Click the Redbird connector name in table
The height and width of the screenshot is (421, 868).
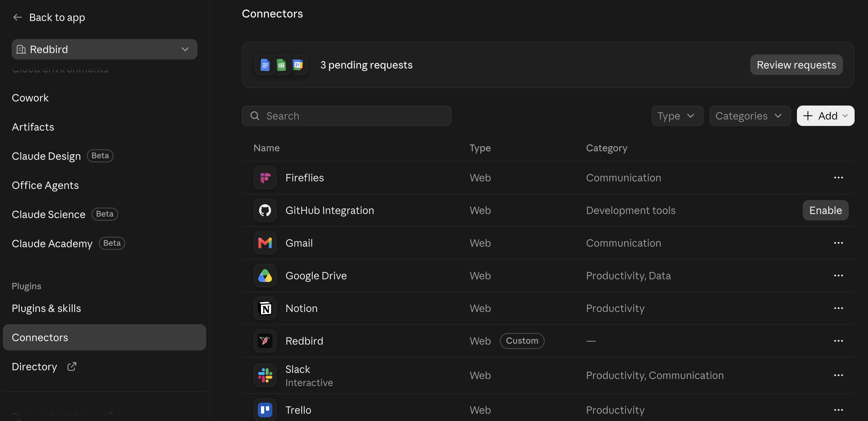[304, 341]
